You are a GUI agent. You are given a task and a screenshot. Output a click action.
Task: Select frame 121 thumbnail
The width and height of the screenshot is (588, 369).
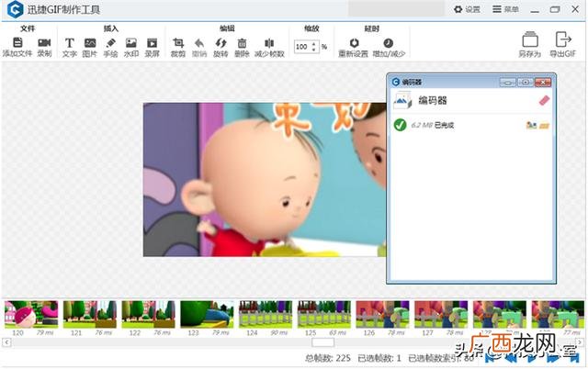tap(90, 314)
